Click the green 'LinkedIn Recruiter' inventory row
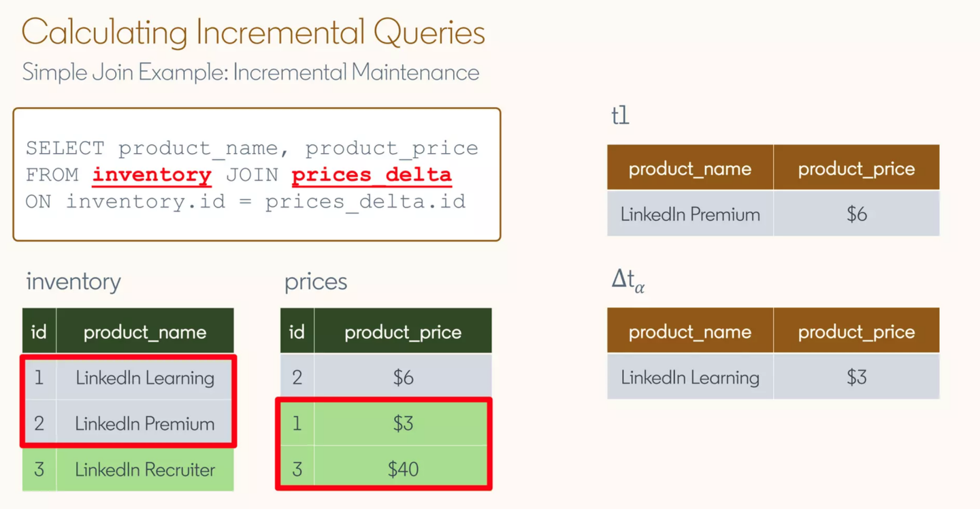 pyautogui.click(x=128, y=469)
